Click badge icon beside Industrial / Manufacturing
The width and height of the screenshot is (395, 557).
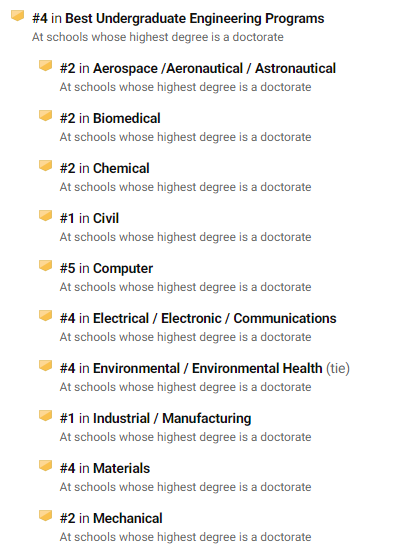tap(45, 416)
